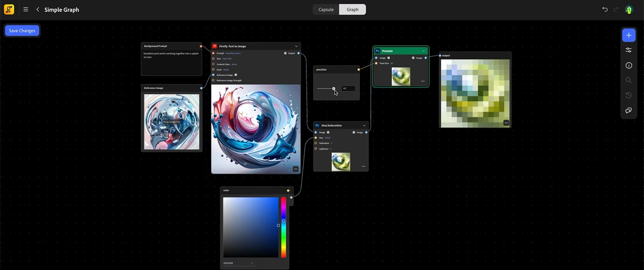Collapse the Hue/Saturation node
Image resolution: width=644 pixels, height=270 pixels.
tap(364, 126)
